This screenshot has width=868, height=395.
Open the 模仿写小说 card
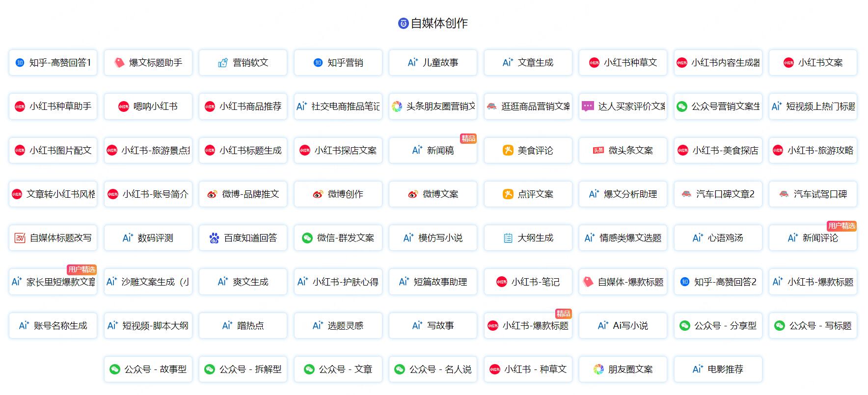pyautogui.click(x=433, y=238)
